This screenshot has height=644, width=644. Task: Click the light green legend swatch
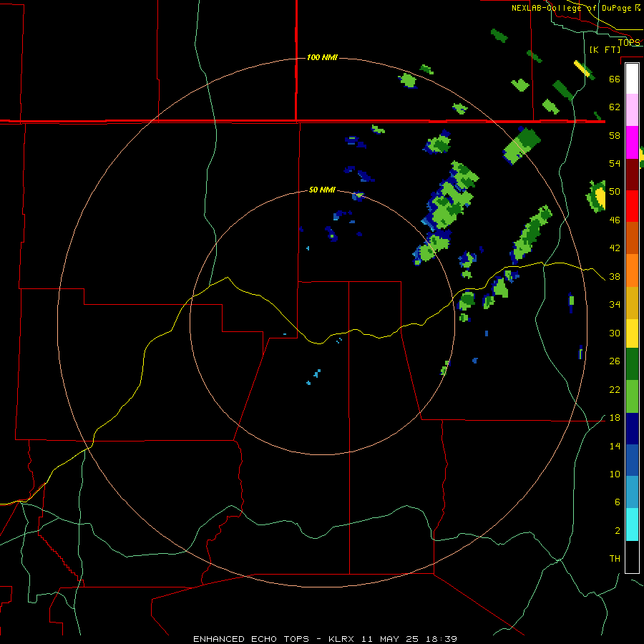(x=632, y=396)
